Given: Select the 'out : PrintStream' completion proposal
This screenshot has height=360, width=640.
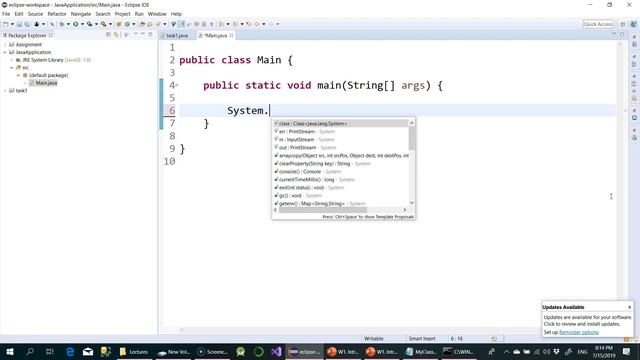Looking at the screenshot, I should coord(340,147).
